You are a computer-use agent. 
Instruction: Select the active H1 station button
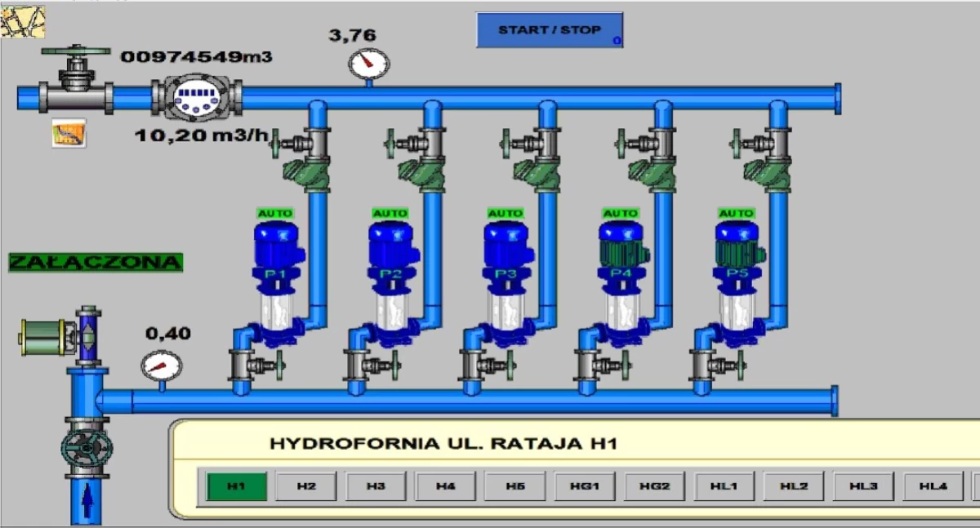tap(236, 486)
